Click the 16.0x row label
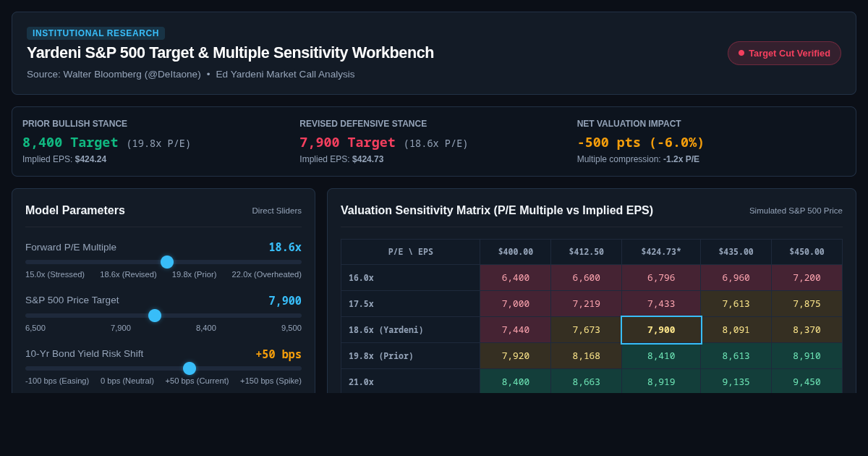Image resolution: width=868 pixels, height=456 pixels. [x=411, y=278]
